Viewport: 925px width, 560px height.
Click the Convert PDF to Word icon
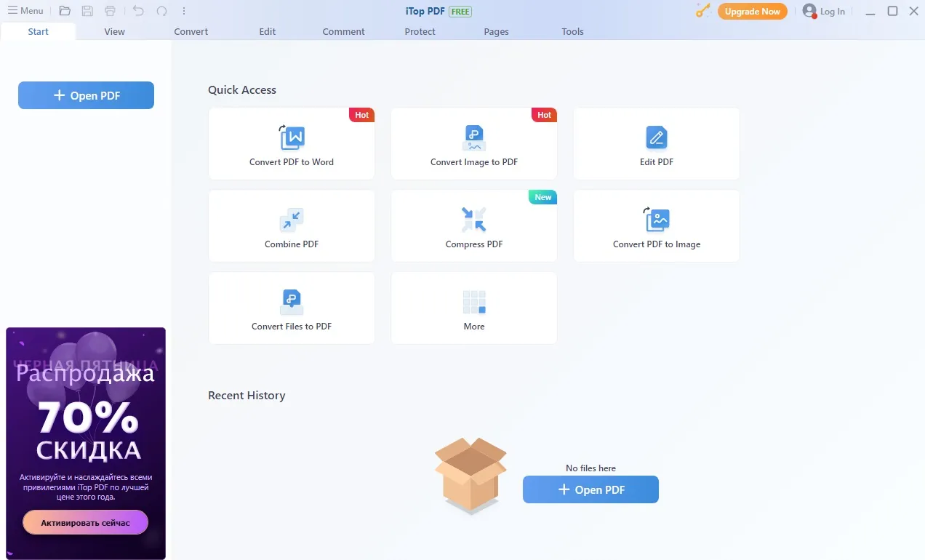point(292,137)
